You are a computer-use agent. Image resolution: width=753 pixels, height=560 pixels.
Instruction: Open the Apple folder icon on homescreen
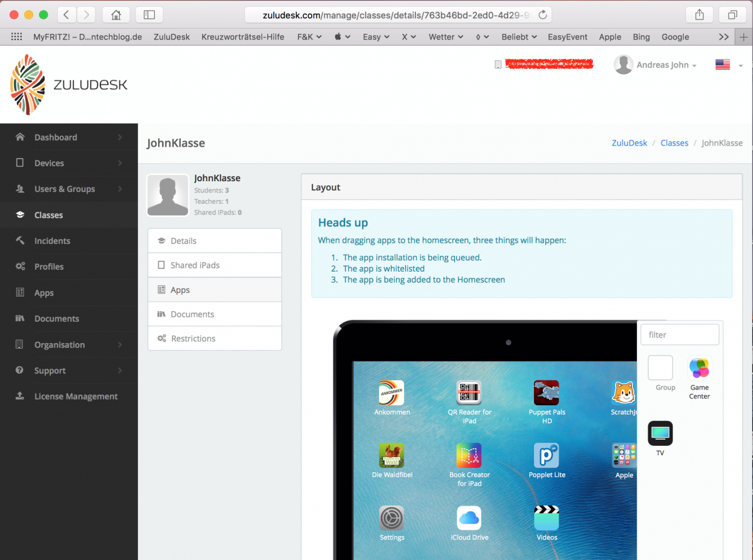coord(624,455)
